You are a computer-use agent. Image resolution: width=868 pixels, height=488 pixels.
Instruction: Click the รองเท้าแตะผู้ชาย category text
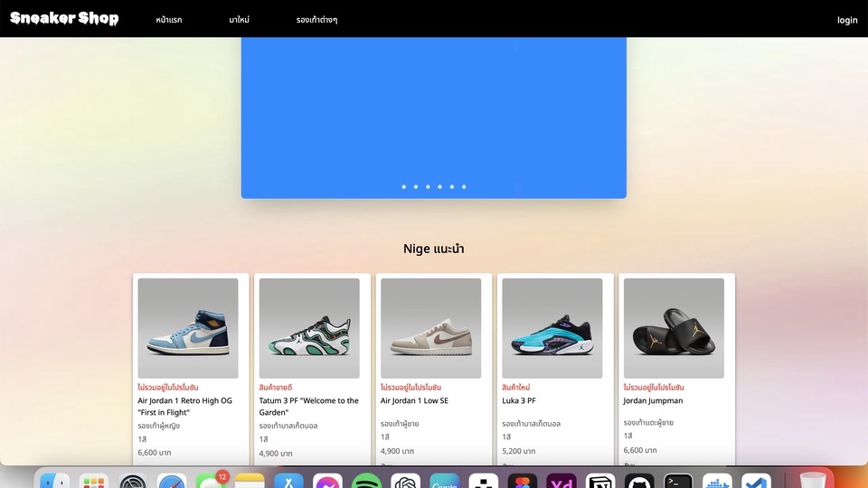[648, 423]
